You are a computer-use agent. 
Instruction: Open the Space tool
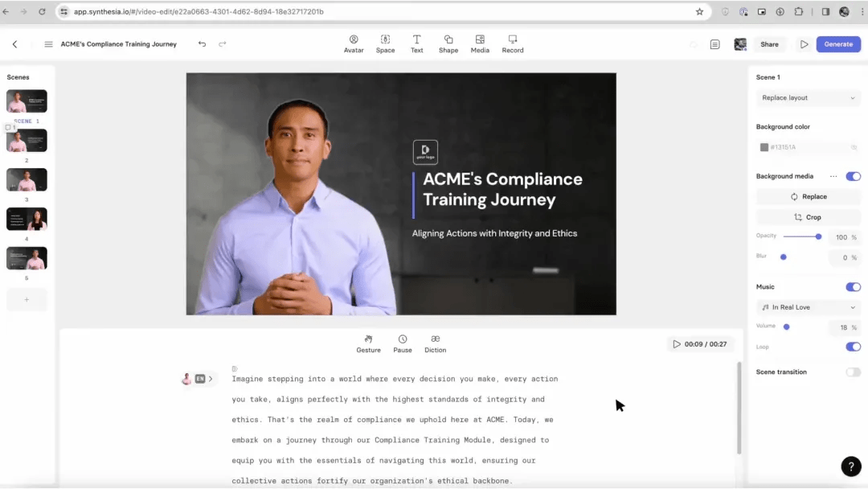coord(385,43)
